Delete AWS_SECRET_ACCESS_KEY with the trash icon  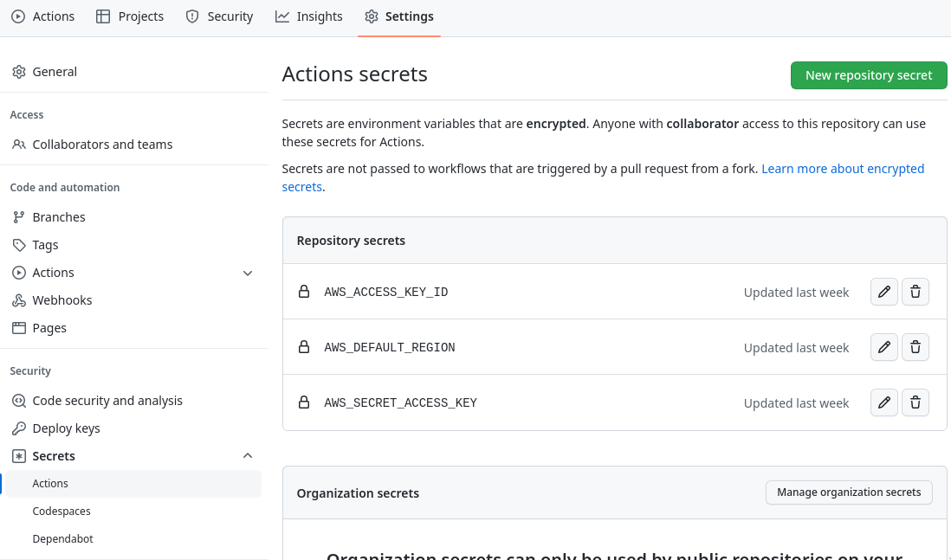tap(915, 402)
